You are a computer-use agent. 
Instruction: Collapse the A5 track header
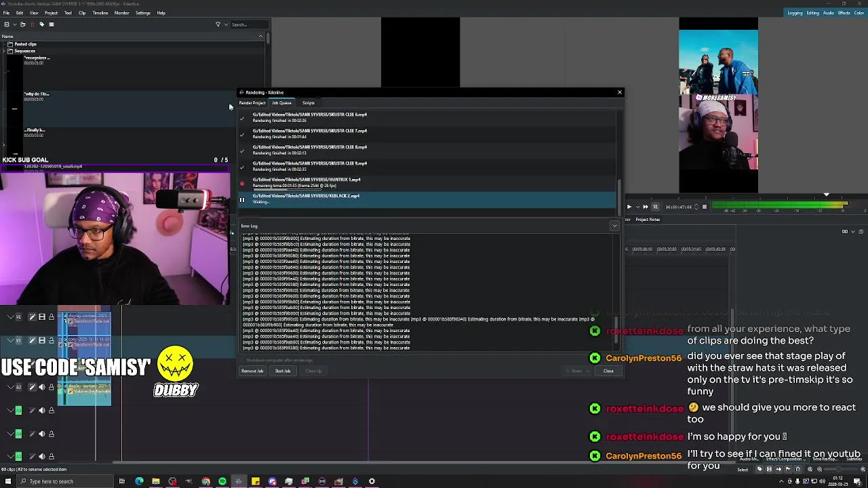[x=10, y=456]
